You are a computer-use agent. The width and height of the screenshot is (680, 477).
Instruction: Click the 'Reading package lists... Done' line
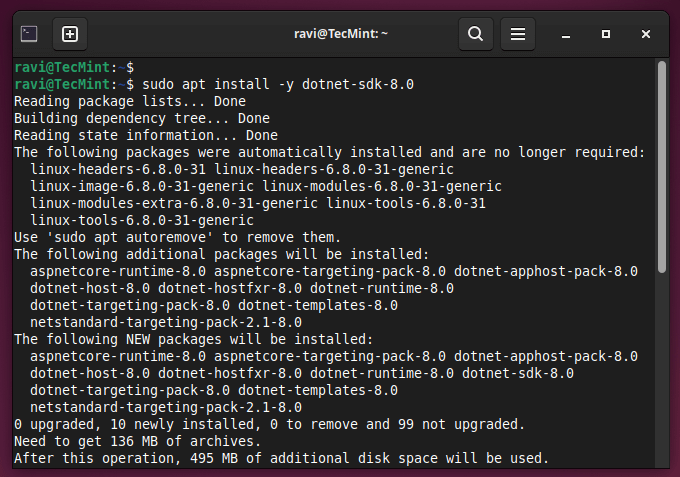point(130,101)
